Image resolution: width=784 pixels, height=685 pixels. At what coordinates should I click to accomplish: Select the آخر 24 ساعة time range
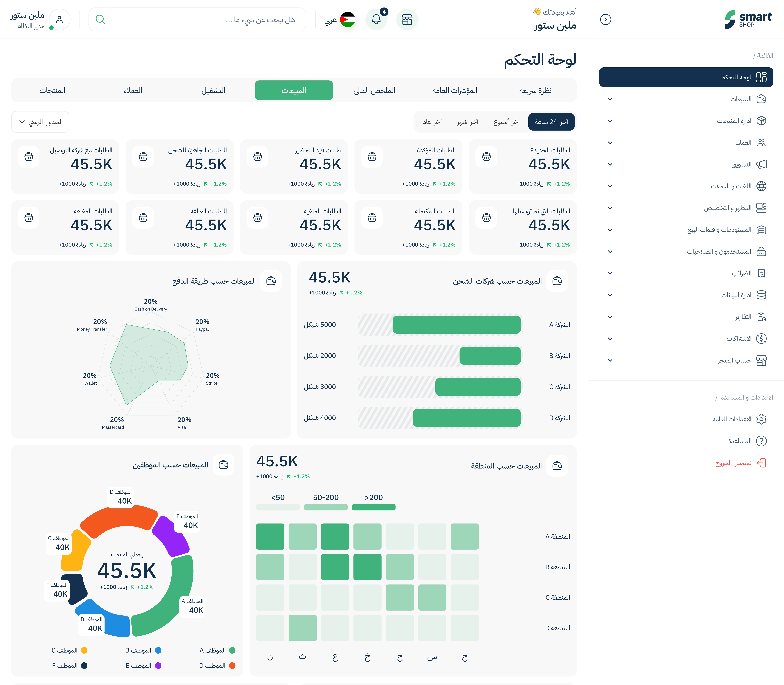(551, 122)
